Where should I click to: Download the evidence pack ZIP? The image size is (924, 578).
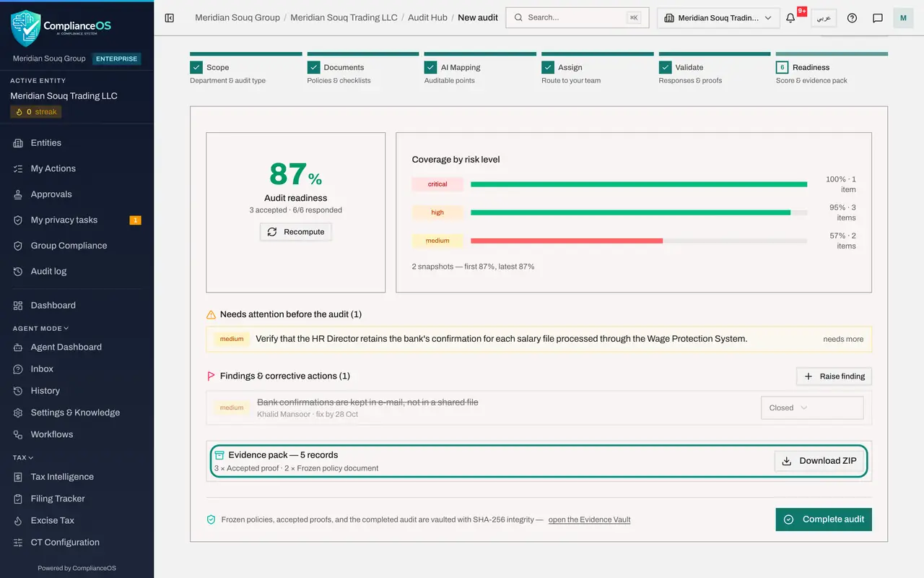[x=819, y=461]
